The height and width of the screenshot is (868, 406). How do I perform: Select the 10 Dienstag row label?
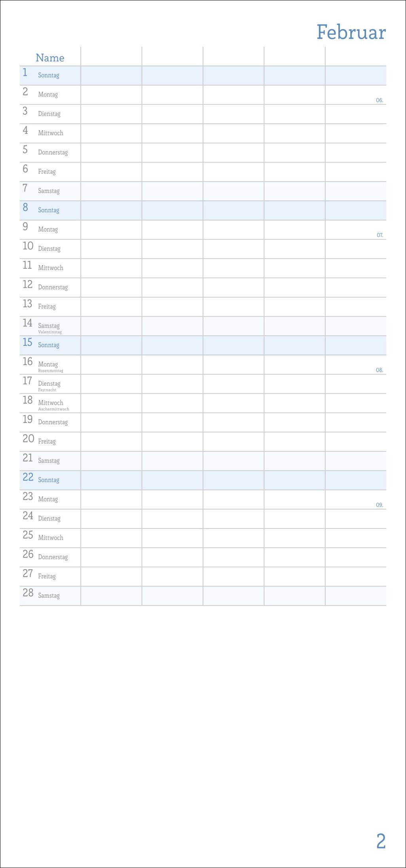[x=49, y=249]
